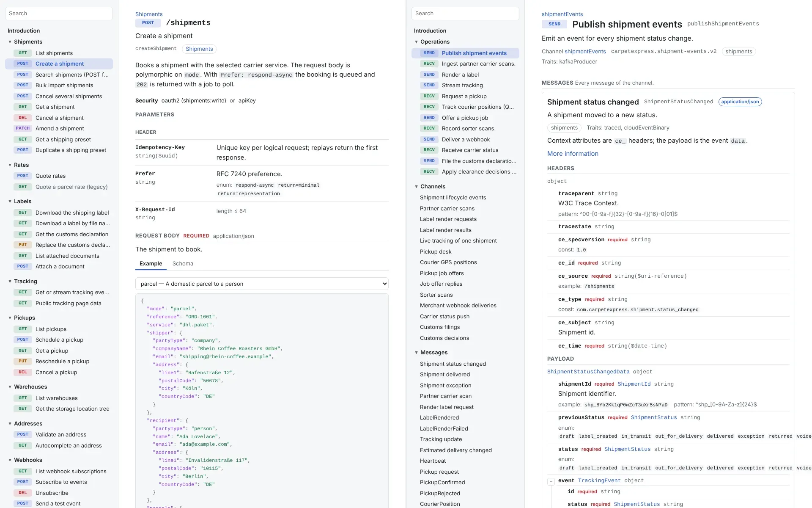Select Track courier positions RECV operation
The image size is (812, 508).
coord(465,107)
